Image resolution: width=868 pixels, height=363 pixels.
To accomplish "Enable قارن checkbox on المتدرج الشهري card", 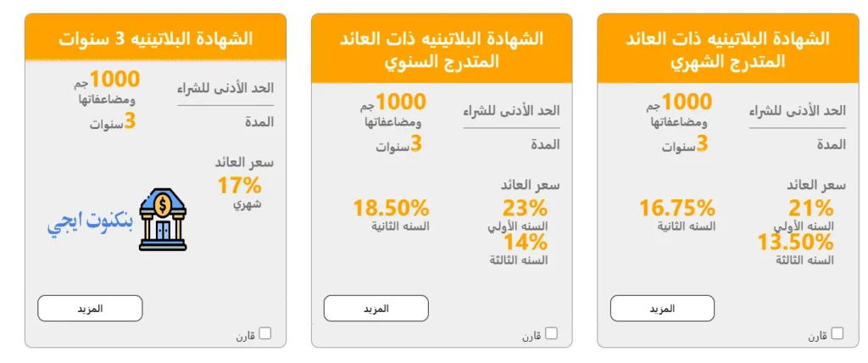I will 837,333.
